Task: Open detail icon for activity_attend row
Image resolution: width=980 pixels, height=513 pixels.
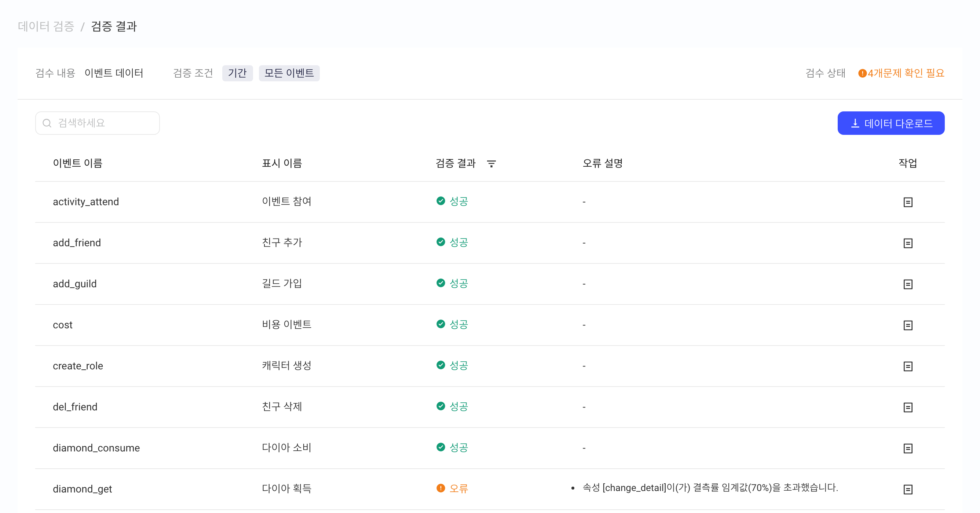Action: pyautogui.click(x=908, y=202)
